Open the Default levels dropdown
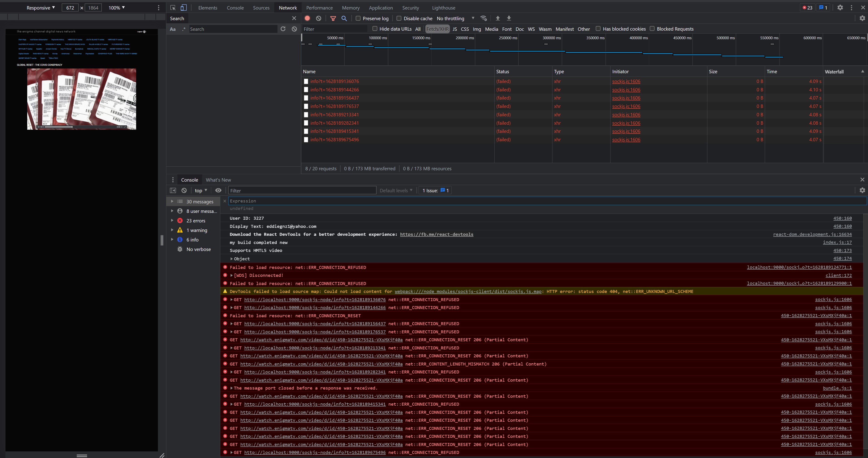 click(396, 190)
